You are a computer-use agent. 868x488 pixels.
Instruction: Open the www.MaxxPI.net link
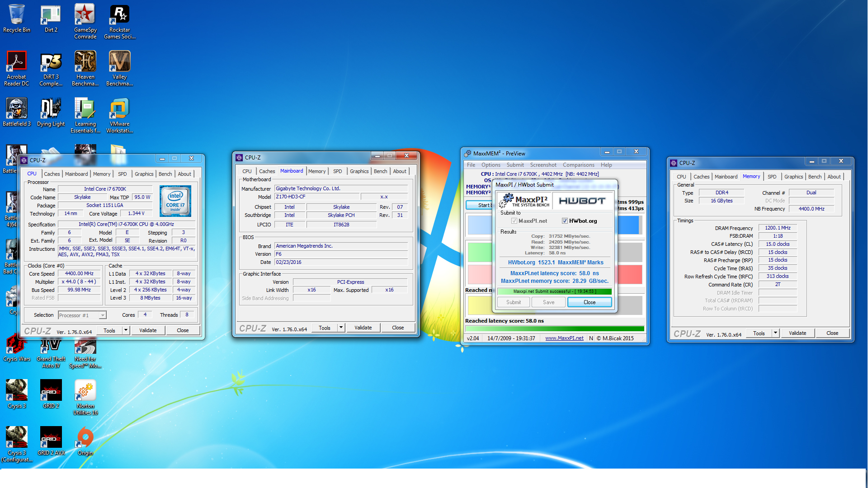point(564,338)
